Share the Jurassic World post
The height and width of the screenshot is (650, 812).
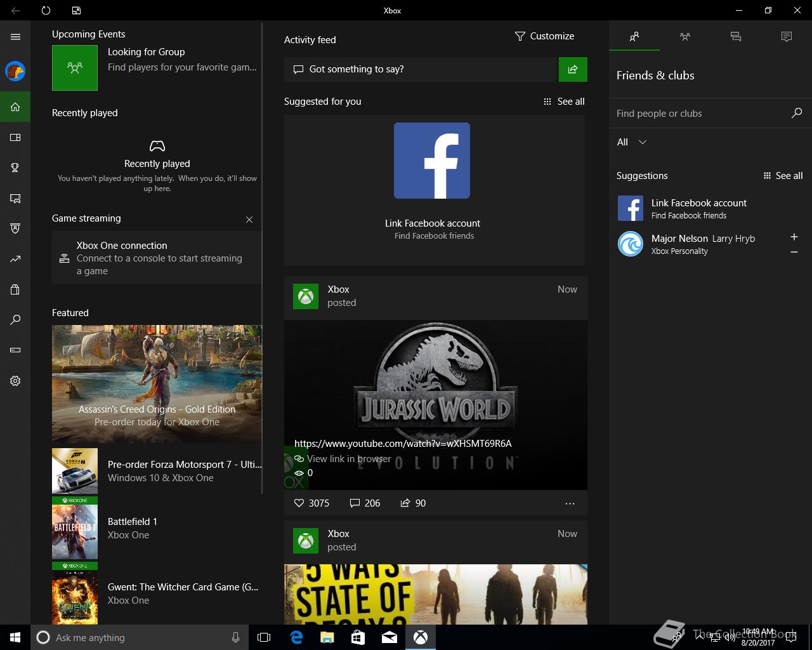(x=413, y=503)
